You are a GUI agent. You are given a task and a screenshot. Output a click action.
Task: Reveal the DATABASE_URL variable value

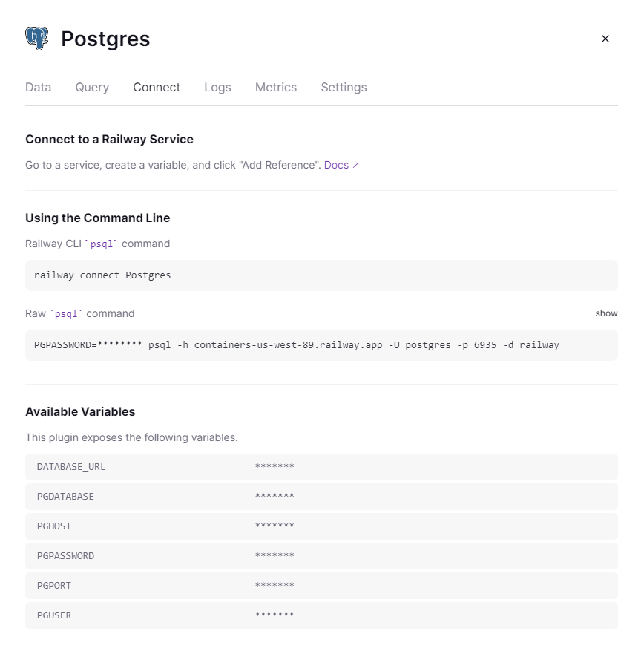275,467
